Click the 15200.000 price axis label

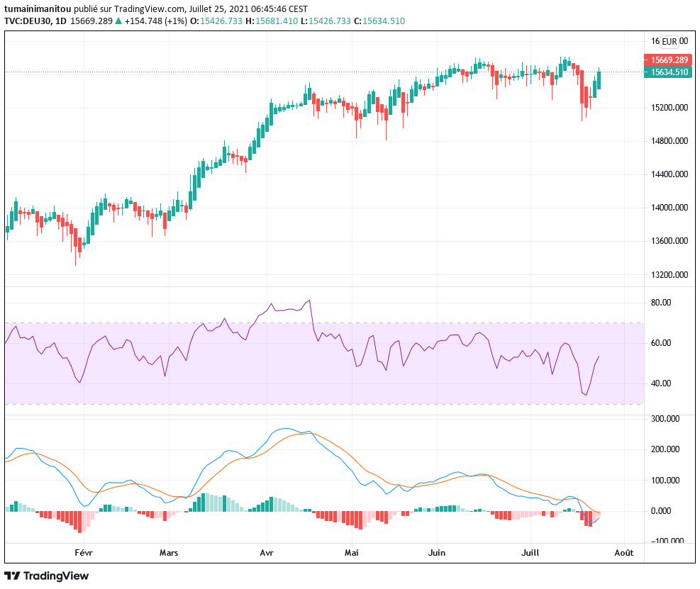click(670, 108)
